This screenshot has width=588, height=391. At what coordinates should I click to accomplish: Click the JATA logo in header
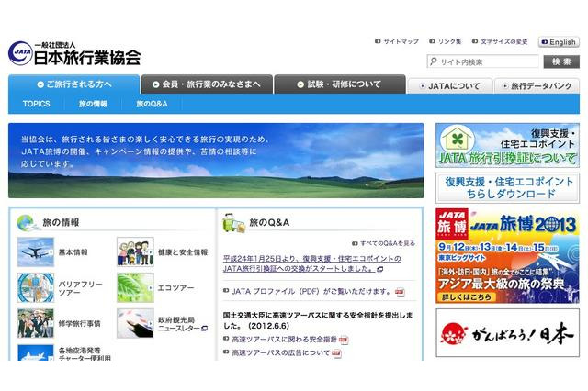point(74,53)
